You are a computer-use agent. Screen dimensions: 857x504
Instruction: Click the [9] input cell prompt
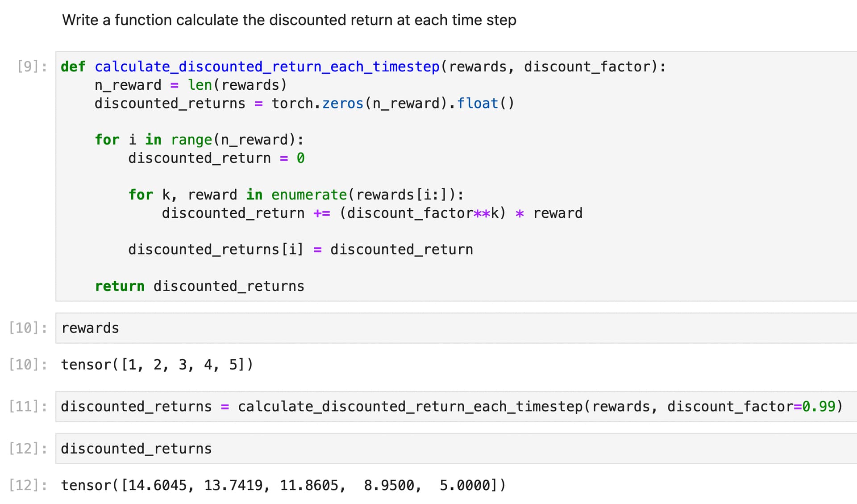tap(32, 67)
